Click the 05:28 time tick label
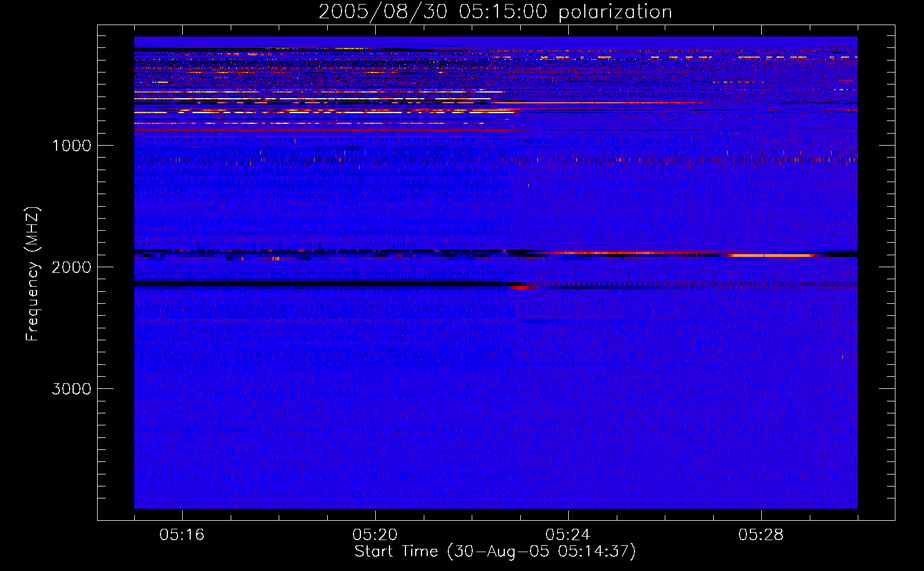Viewport: 924px width, 571px height. click(x=761, y=535)
